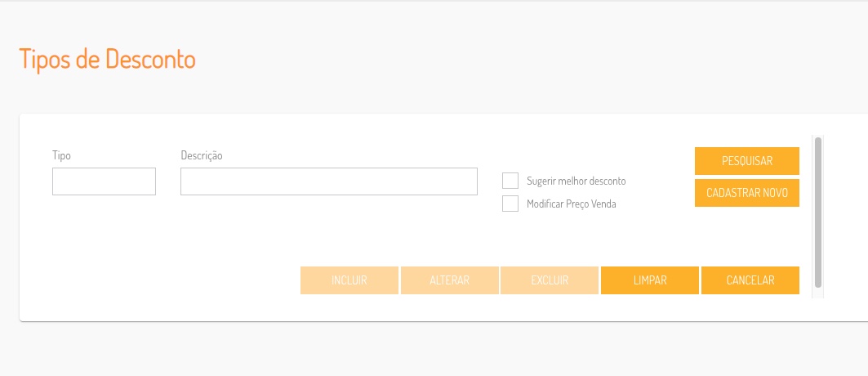The height and width of the screenshot is (376, 868).
Task: Click the gray page background below the form card
Action: click(x=408, y=351)
